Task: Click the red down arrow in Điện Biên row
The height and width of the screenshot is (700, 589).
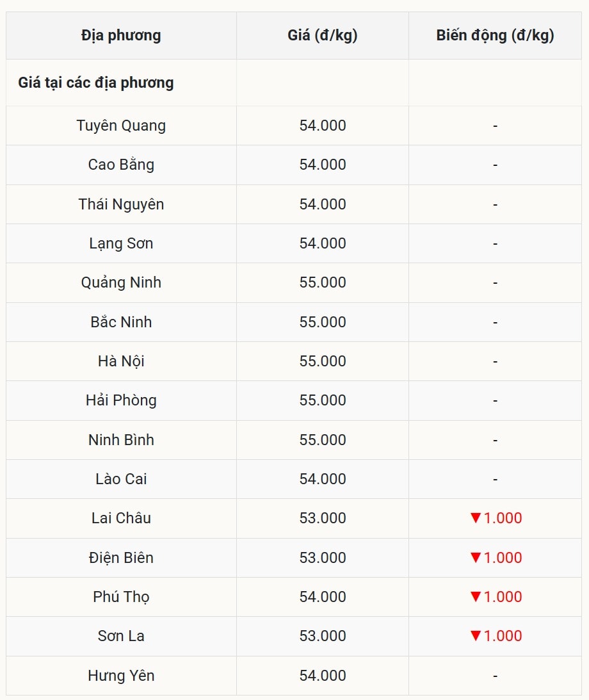Action: point(475,557)
